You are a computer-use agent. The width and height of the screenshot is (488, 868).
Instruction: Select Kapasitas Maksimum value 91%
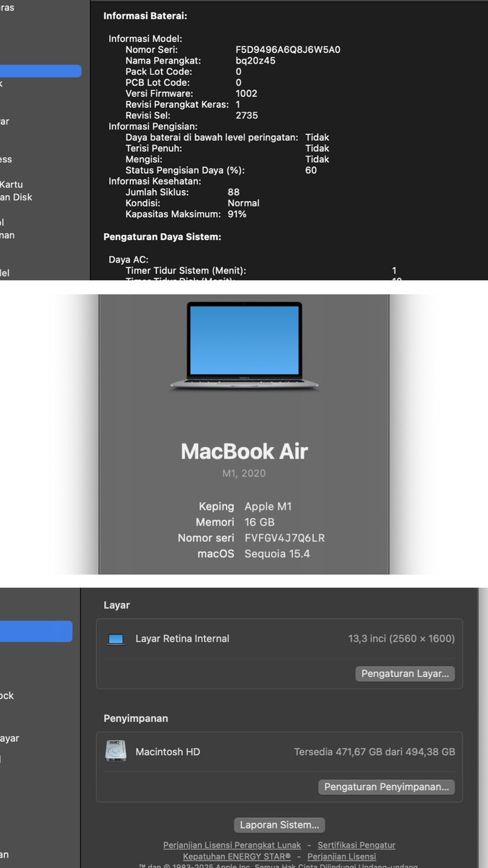(237, 214)
